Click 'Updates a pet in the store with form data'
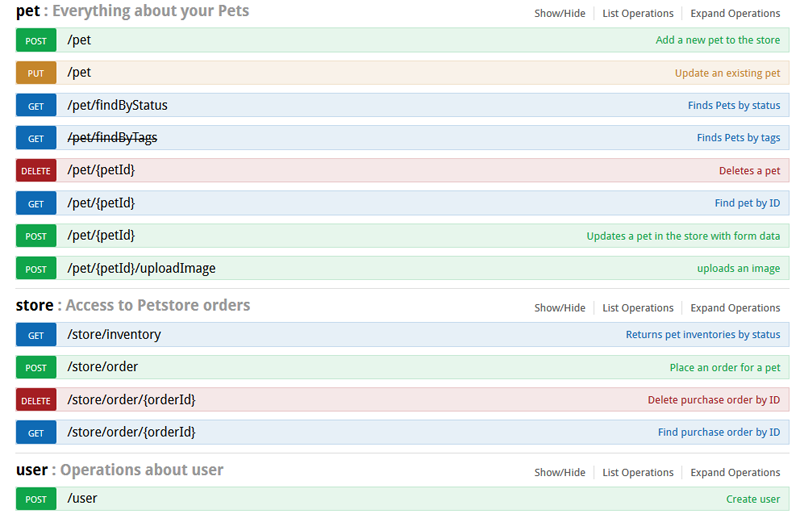This screenshot has width=800, height=514. pos(683,236)
